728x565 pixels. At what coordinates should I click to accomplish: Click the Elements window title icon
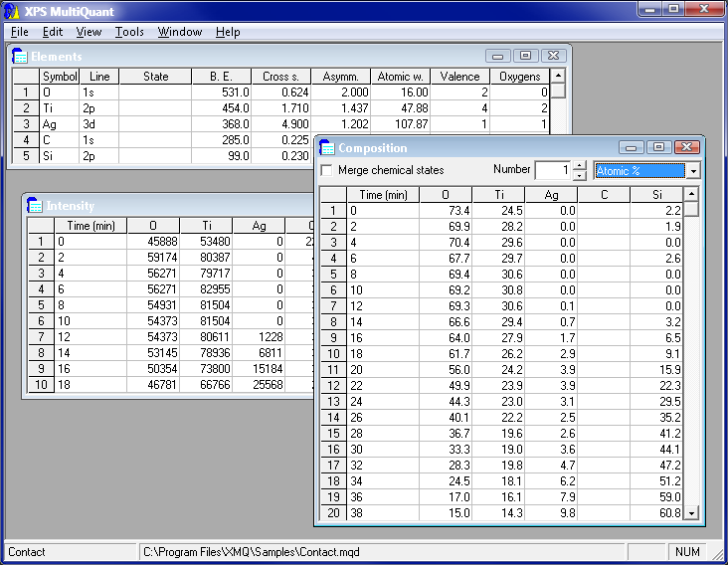[x=19, y=57]
